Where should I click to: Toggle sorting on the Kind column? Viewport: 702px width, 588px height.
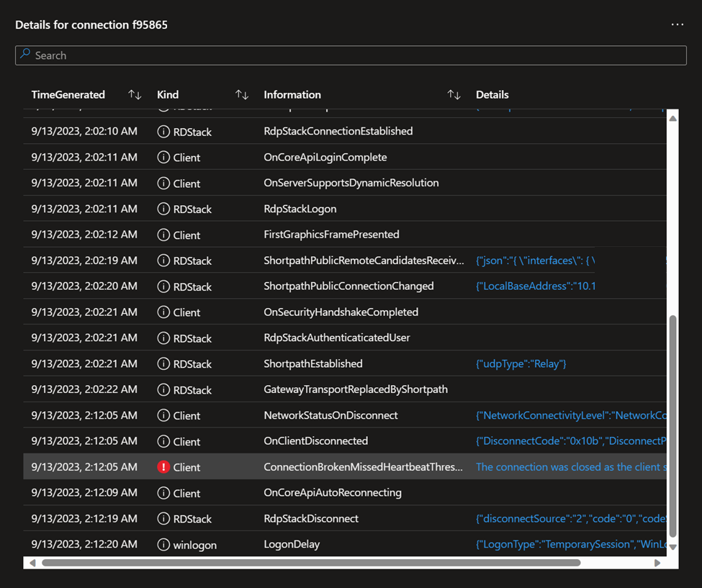tap(240, 94)
